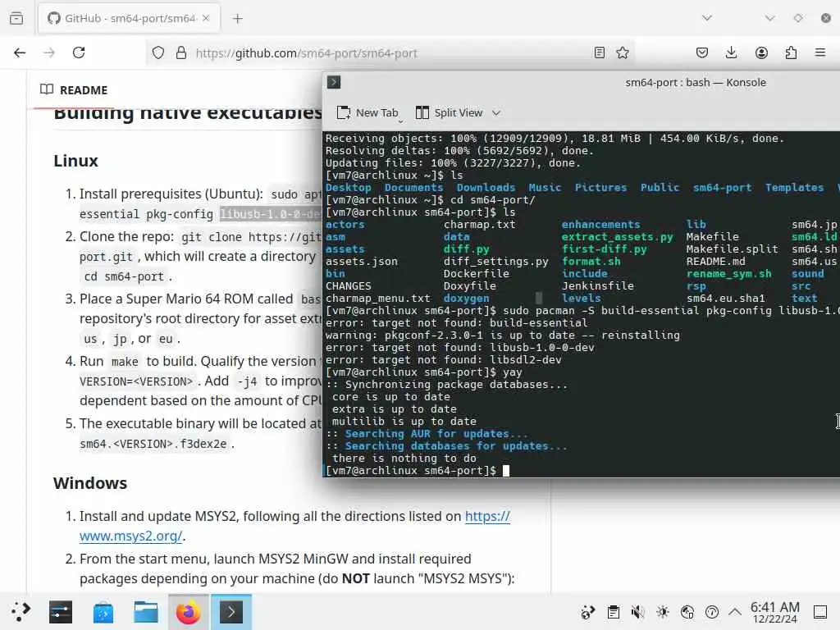Click the Show Desktop button

tap(820, 612)
